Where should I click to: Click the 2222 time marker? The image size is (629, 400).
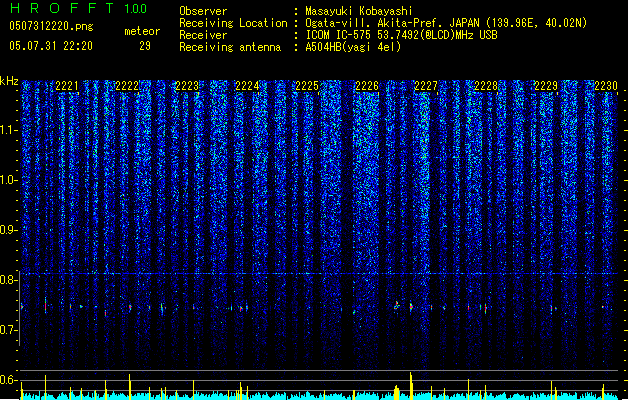point(127,86)
